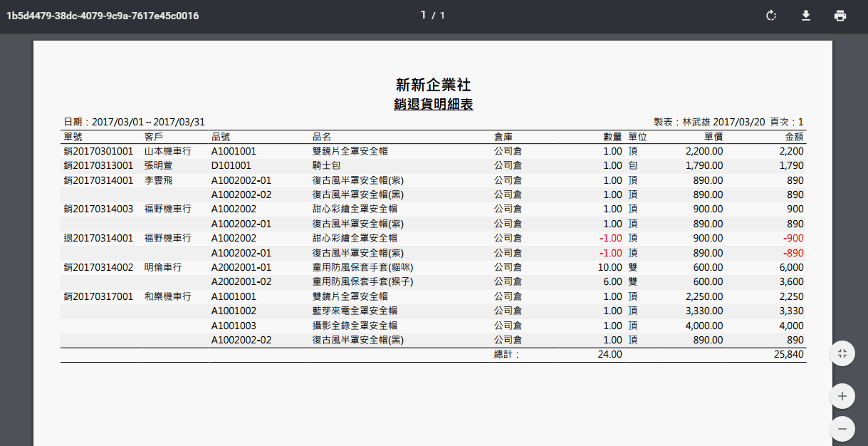Click the 倉庫 column header

tap(503, 137)
